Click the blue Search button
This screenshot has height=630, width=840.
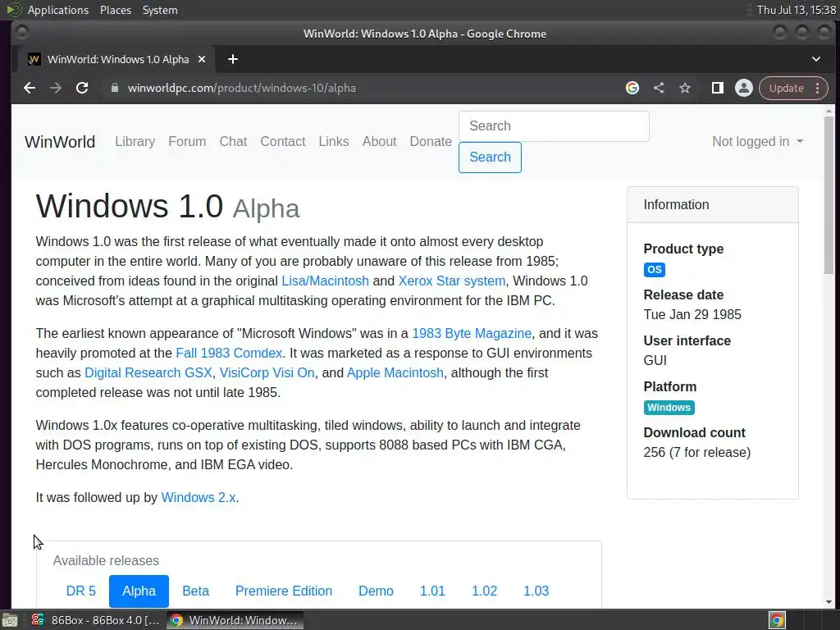pyautogui.click(x=491, y=157)
